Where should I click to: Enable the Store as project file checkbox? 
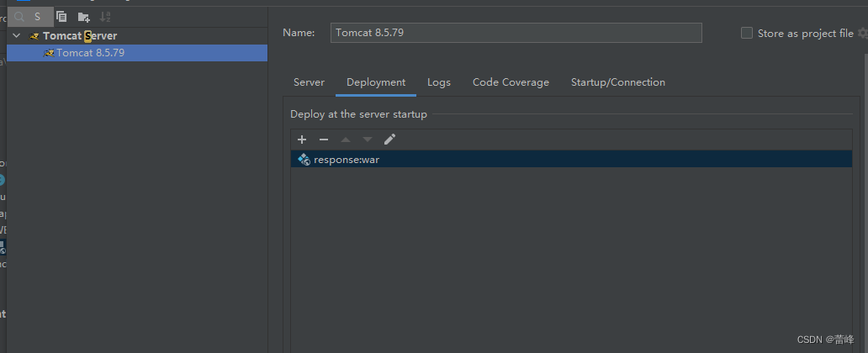(x=747, y=33)
